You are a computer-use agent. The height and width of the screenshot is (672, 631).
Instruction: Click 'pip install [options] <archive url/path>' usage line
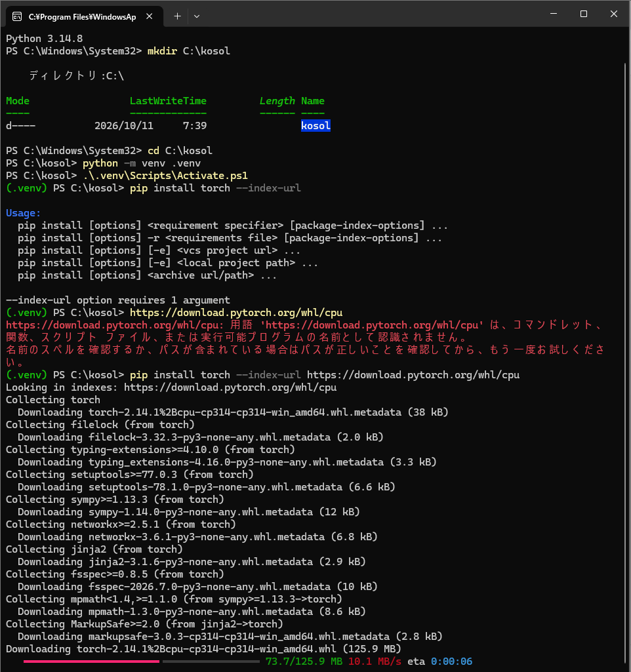tap(147, 275)
